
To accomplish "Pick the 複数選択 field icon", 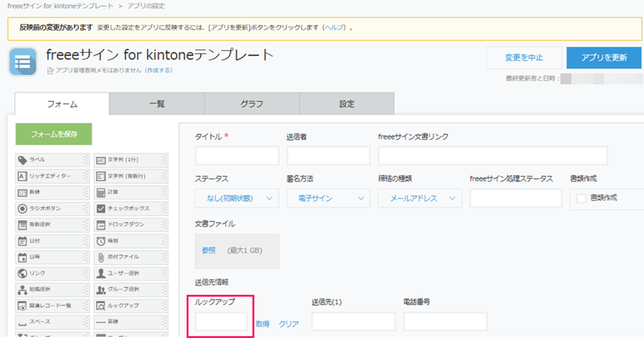I will pos(22,224).
